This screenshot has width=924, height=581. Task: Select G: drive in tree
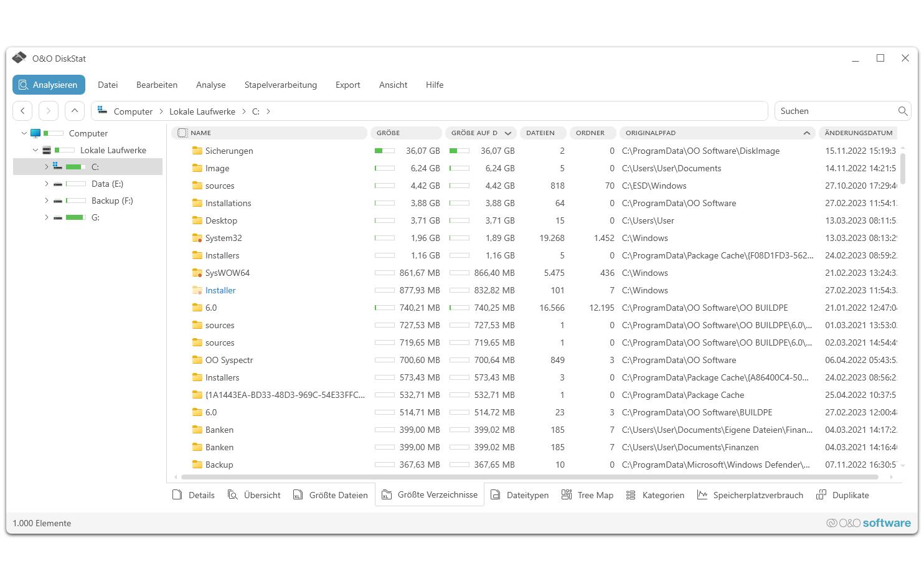coord(95,217)
